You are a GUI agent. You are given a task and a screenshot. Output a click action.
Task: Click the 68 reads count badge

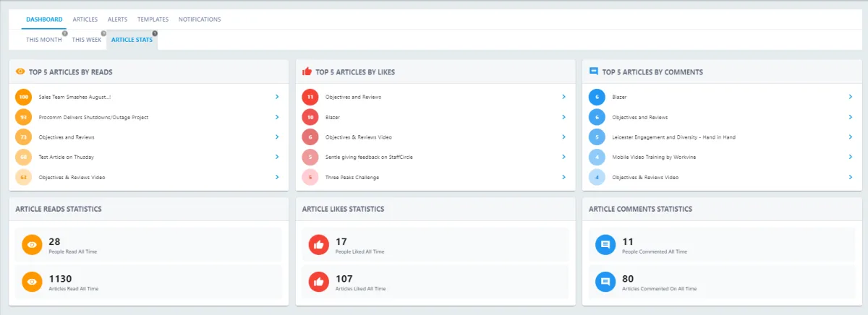tap(24, 157)
